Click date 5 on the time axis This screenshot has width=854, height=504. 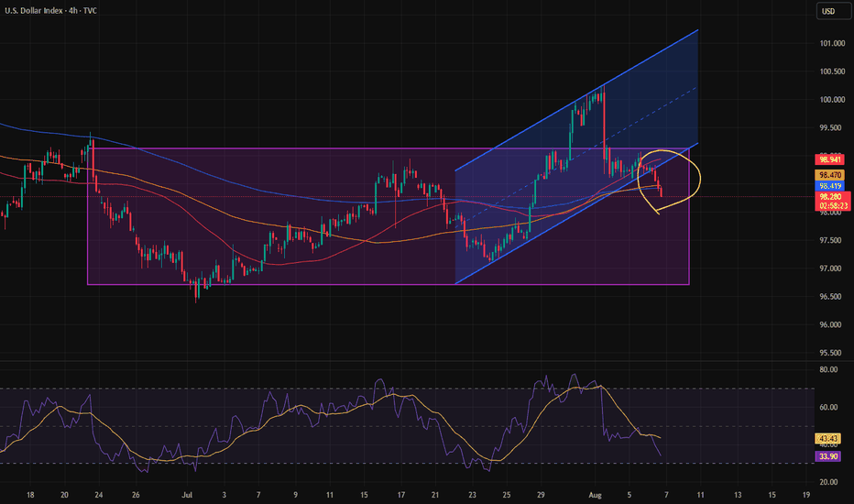click(x=630, y=495)
